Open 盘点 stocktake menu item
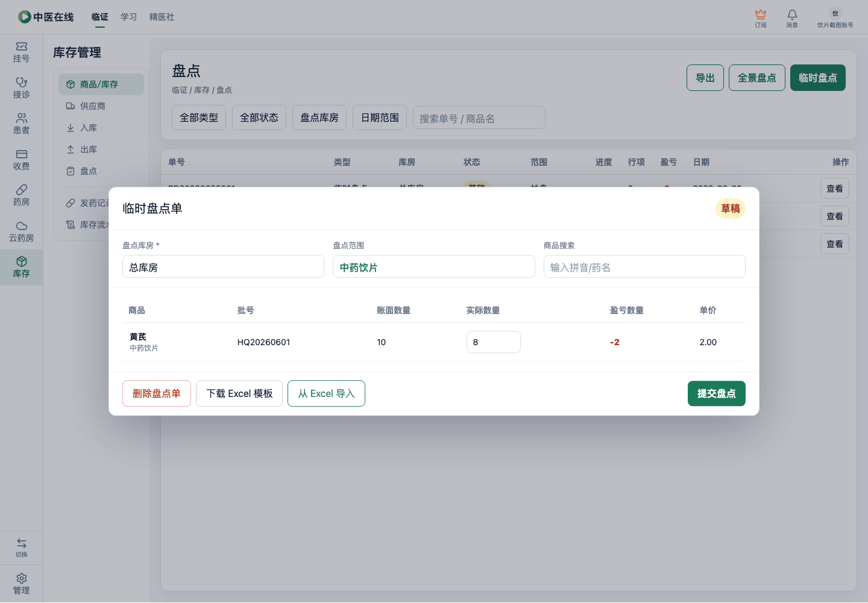Image resolution: width=868 pixels, height=603 pixels. point(101,171)
